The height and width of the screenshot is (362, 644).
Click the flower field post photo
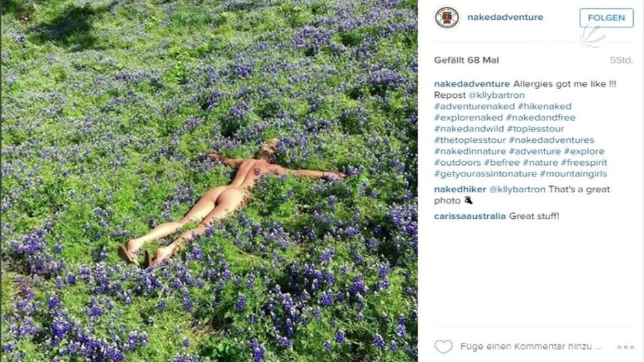209,181
